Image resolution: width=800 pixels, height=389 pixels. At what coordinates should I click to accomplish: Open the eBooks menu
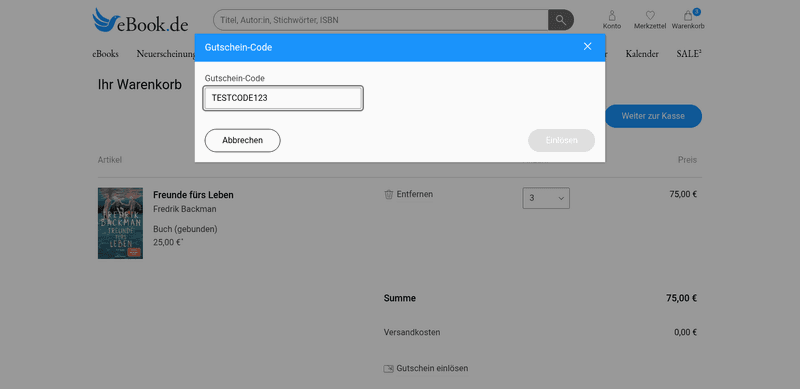pyautogui.click(x=106, y=54)
